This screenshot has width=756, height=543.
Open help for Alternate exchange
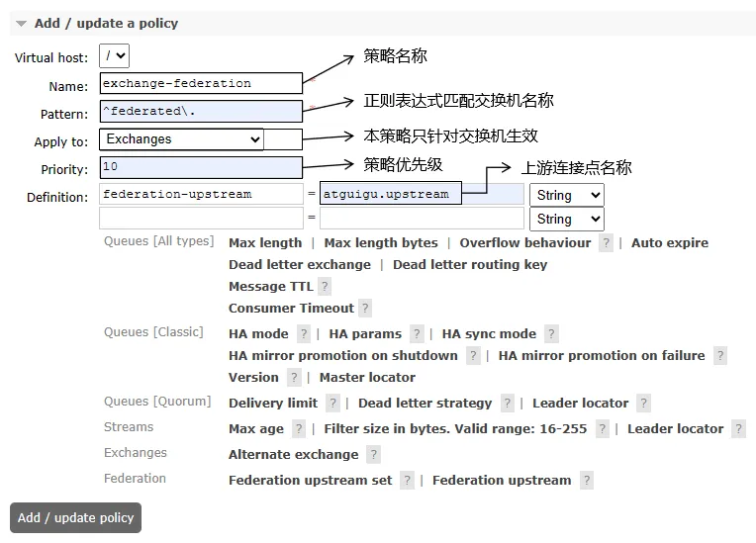pyautogui.click(x=373, y=455)
